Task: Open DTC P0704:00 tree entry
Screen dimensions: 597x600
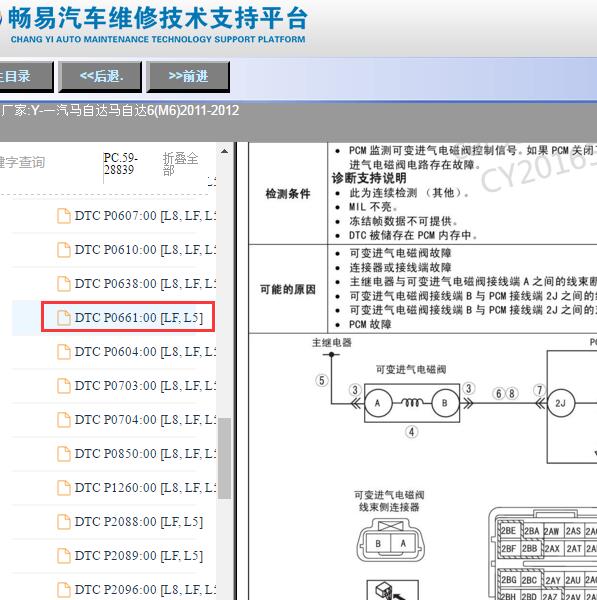Action: [145, 420]
